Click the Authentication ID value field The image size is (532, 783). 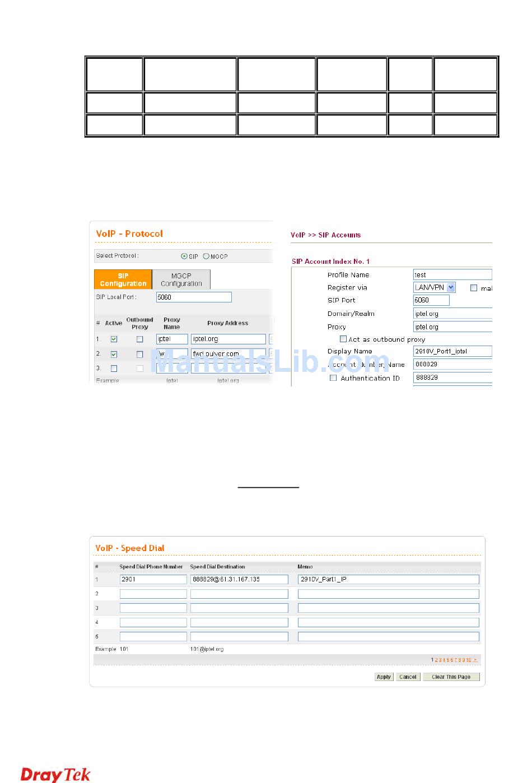pos(452,377)
